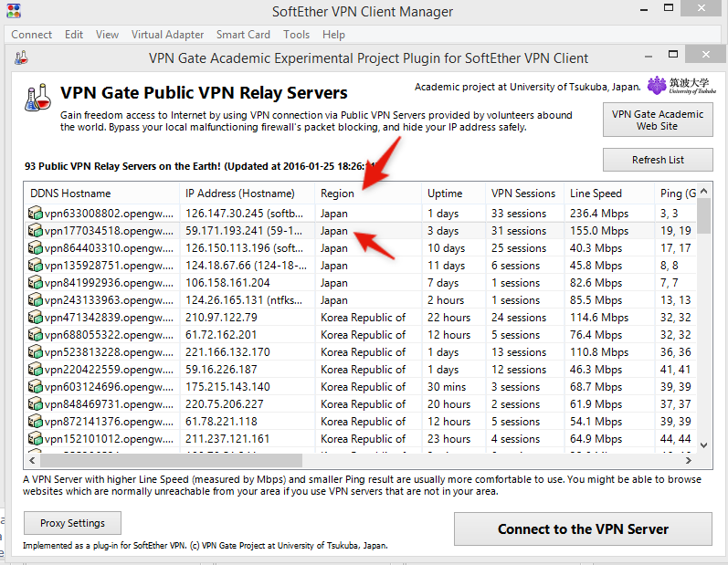Click server icon for vpn471342839.opengw
Viewport: 728px width, 565px height.
coord(36,318)
